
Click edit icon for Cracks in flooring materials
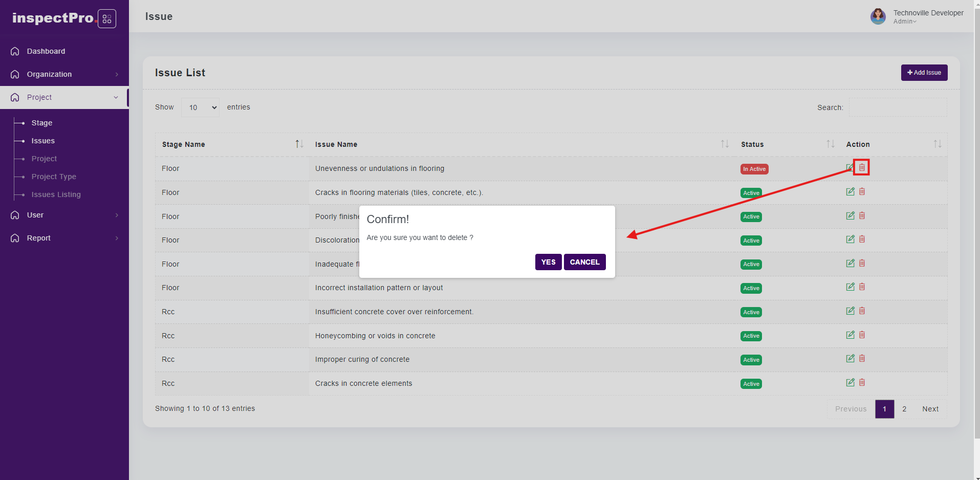coord(850,191)
